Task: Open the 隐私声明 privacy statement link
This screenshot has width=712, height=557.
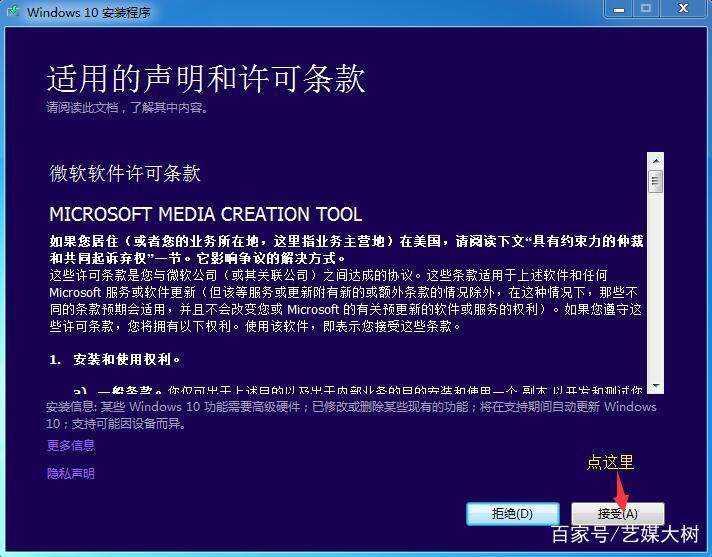Action: coord(71,473)
